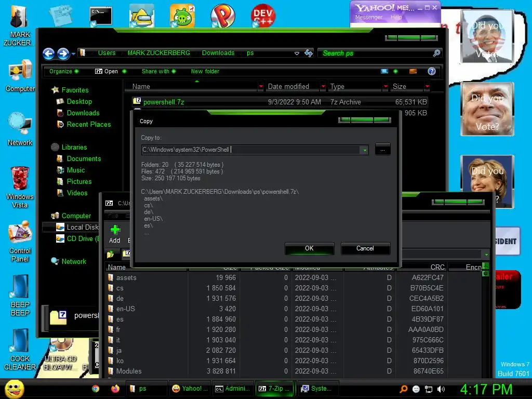Open Help menu in Yahoo Messenger
The width and height of the screenshot is (532, 399).
396,17
